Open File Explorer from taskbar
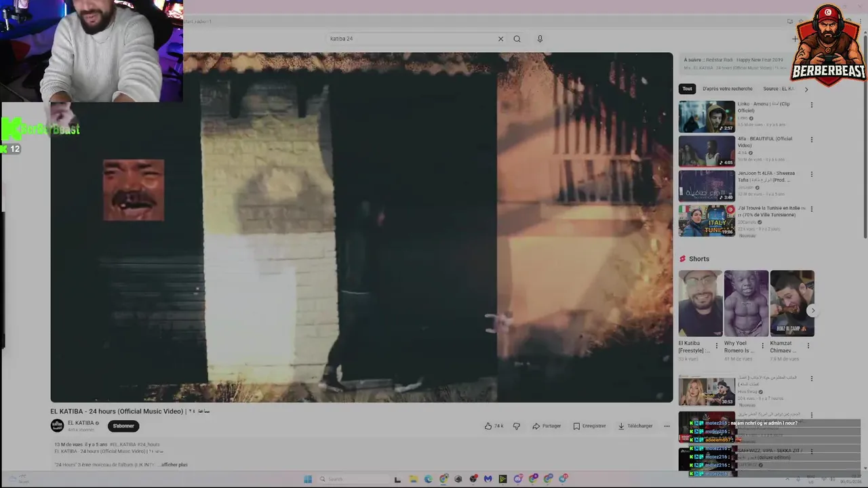 coord(413,479)
